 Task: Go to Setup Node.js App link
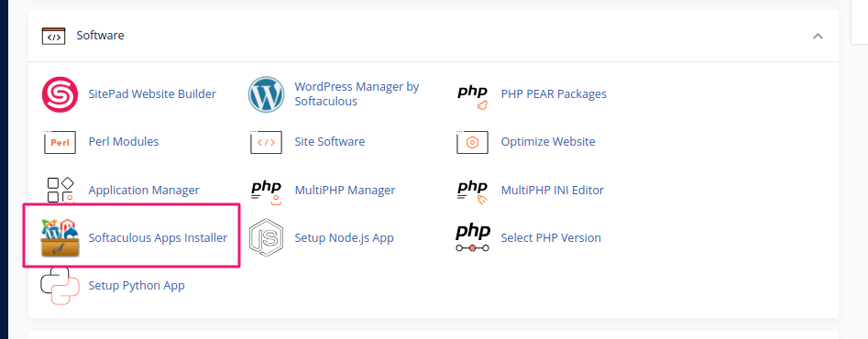coord(344,238)
